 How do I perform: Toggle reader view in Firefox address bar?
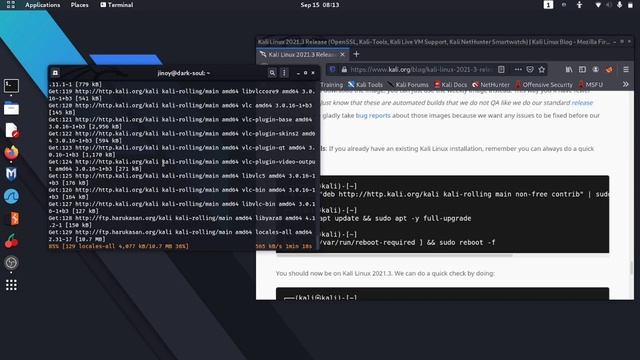point(501,69)
